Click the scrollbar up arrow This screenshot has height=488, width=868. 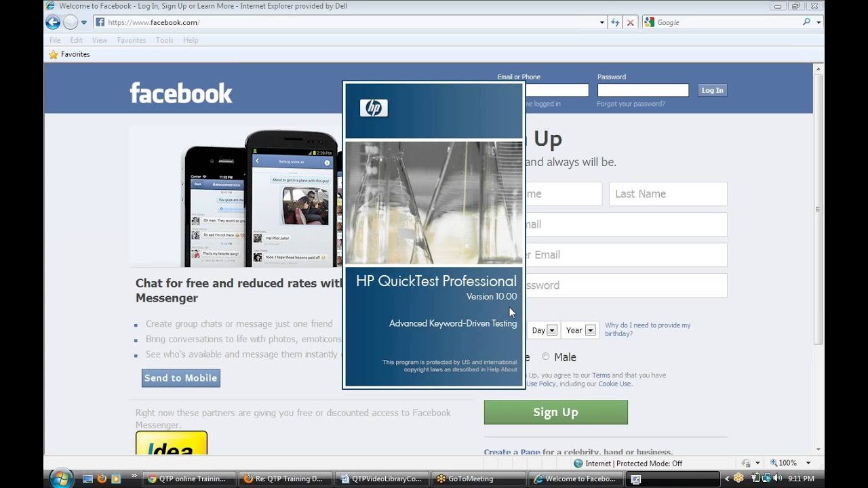(818, 68)
